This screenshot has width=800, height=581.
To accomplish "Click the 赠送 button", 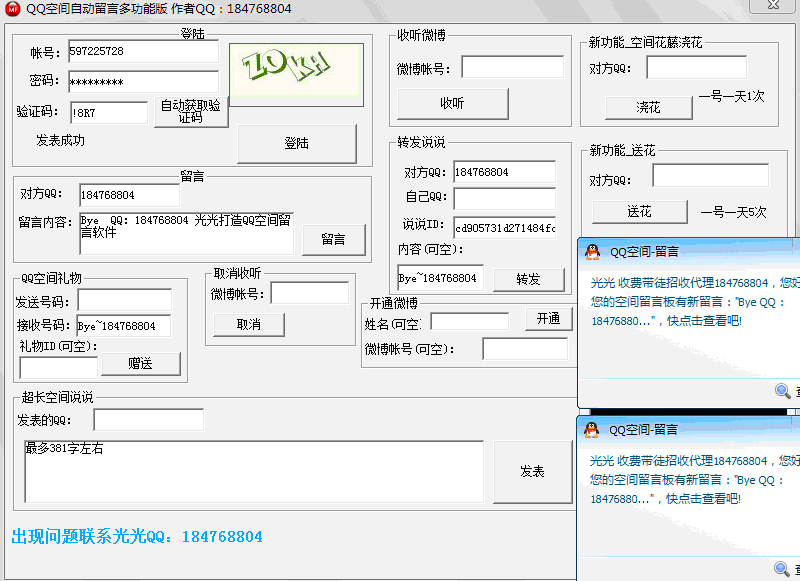I will (141, 364).
